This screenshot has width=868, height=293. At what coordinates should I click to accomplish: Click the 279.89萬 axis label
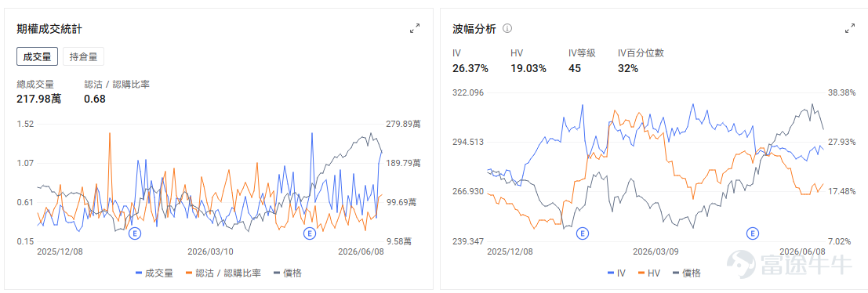pos(403,124)
